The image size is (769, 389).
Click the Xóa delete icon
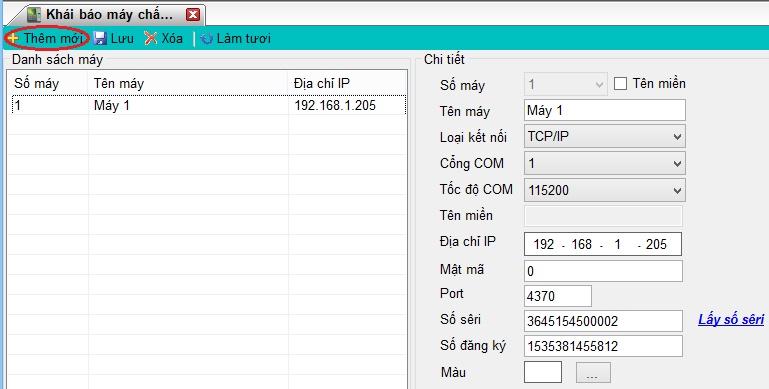(151, 38)
